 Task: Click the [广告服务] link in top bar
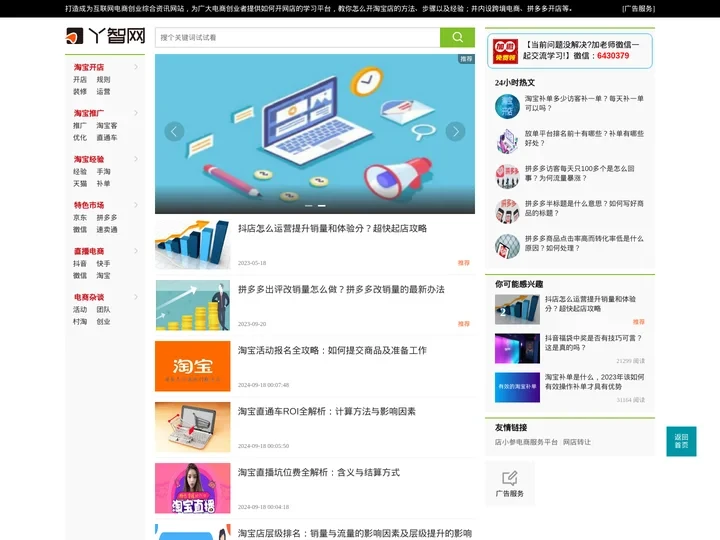(x=638, y=8)
